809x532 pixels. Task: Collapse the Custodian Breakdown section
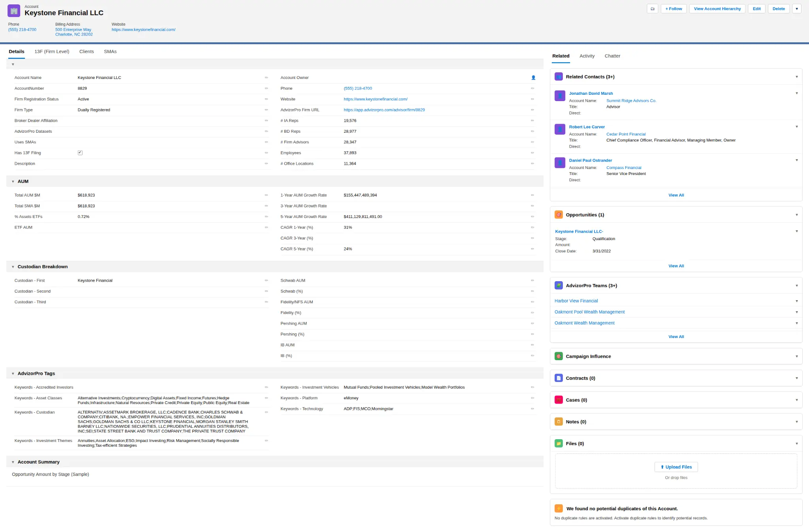(x=13, y=267)
